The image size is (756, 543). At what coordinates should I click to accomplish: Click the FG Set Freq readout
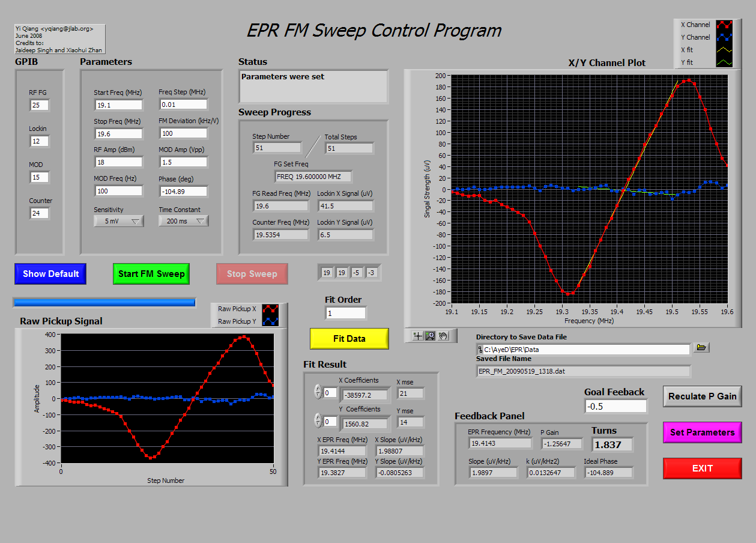(x=313, y=177)
